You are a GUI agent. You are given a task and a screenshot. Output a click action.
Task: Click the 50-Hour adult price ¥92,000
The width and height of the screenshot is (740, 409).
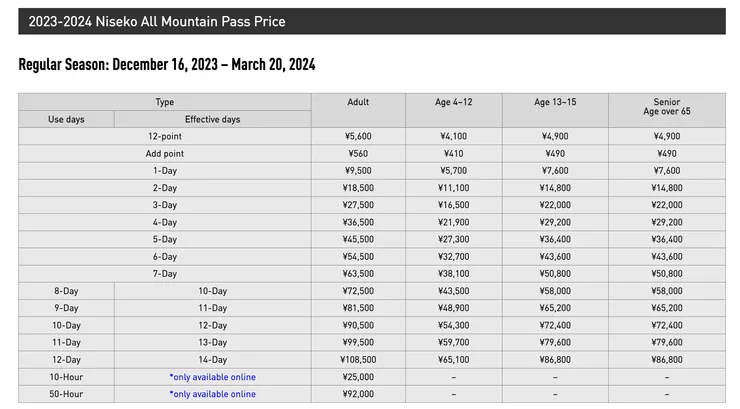tap(358, 394)
